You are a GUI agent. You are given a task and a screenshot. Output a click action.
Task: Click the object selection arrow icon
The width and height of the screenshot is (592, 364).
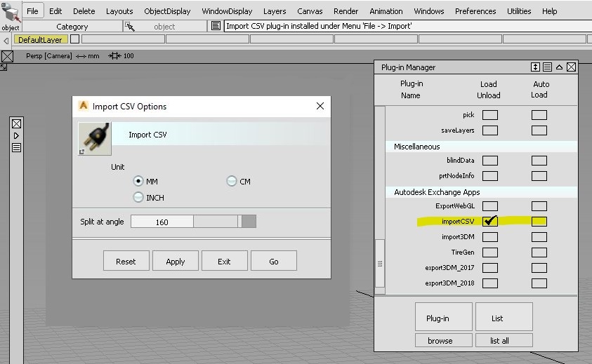point(129,27)
